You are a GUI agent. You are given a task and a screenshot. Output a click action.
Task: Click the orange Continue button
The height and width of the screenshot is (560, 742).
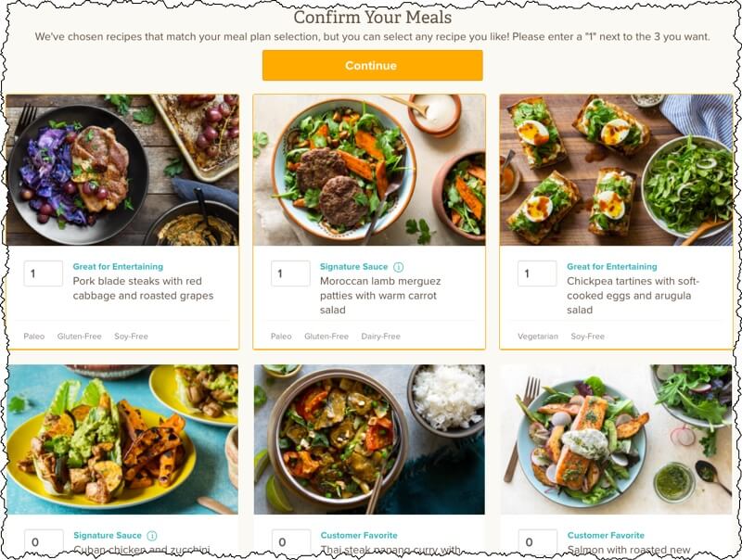(x=373, y=65)
